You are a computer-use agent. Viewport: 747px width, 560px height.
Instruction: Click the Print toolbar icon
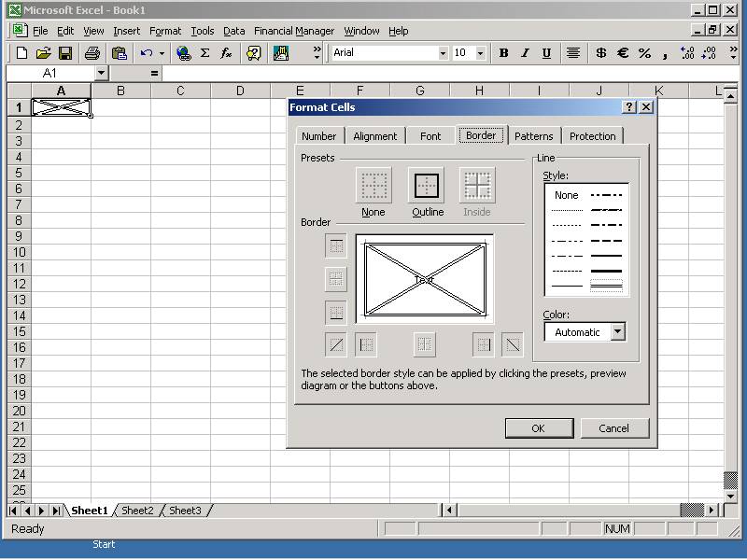[92, 53]
